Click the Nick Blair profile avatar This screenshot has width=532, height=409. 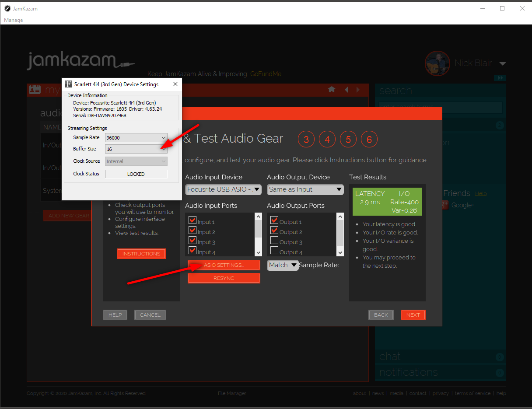tap(437, 63)
